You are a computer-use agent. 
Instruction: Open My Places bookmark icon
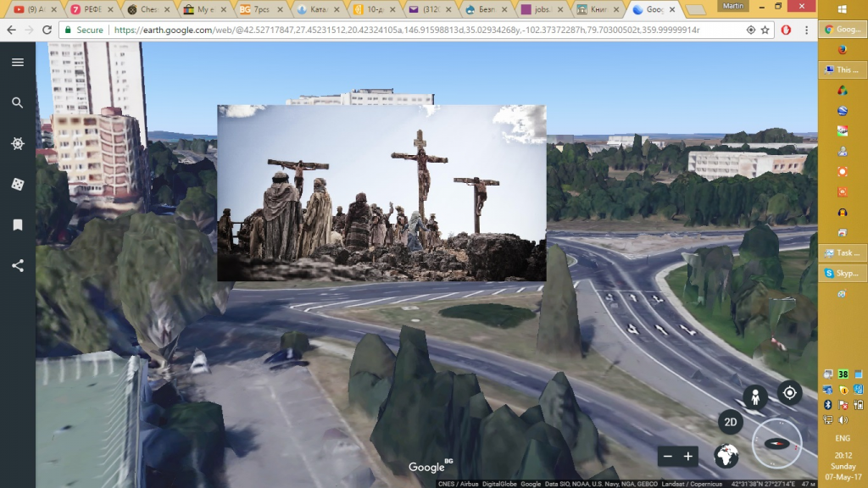click(x=18, y=225)
